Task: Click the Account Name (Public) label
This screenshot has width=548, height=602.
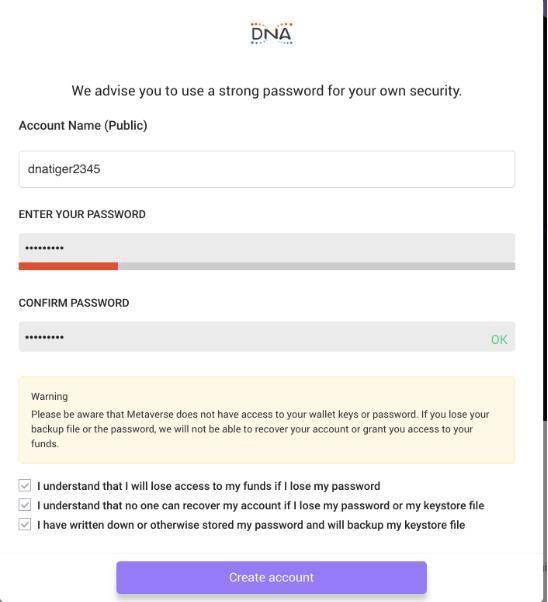Action: tap(83, 126)
